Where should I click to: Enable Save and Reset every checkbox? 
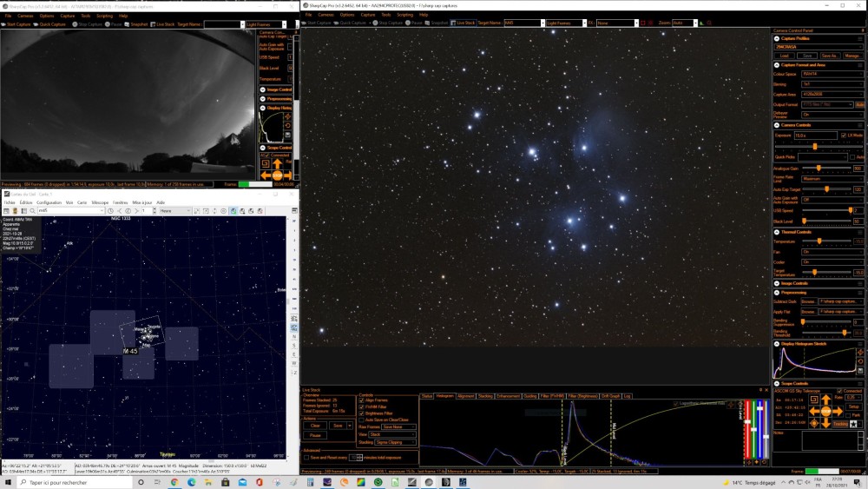[x=306, y=458]
